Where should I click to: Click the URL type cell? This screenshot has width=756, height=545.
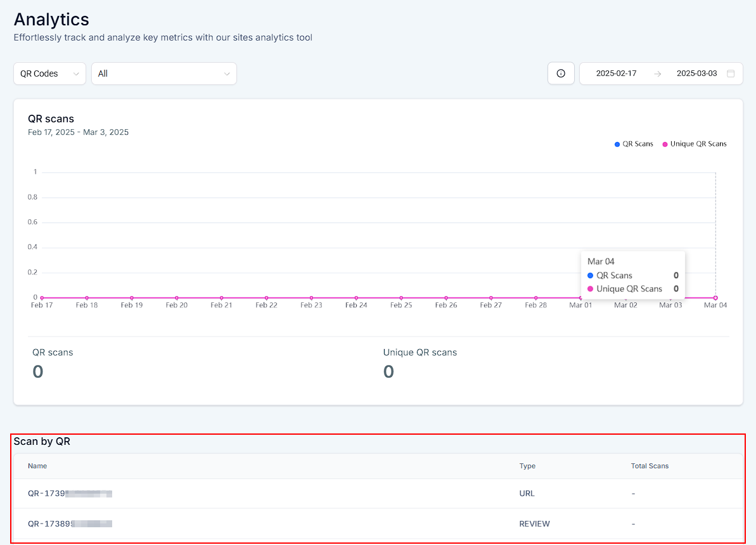coord(527,493)
